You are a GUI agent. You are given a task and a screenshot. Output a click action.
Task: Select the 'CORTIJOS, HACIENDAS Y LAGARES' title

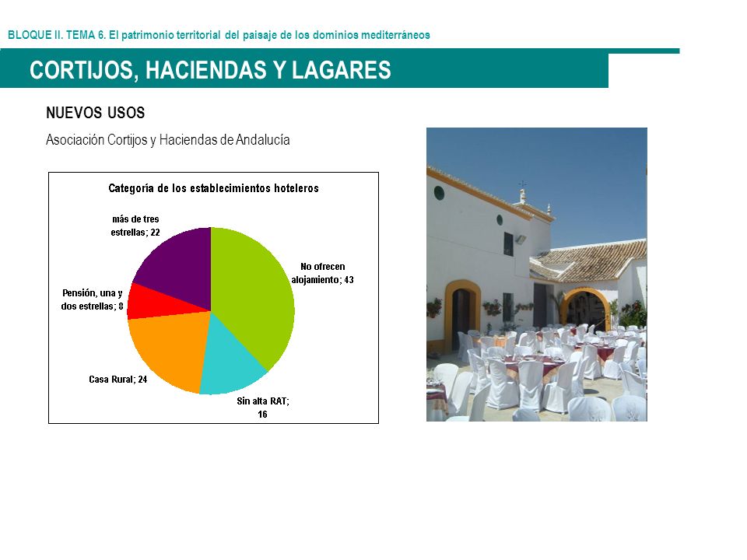(210, 70)
